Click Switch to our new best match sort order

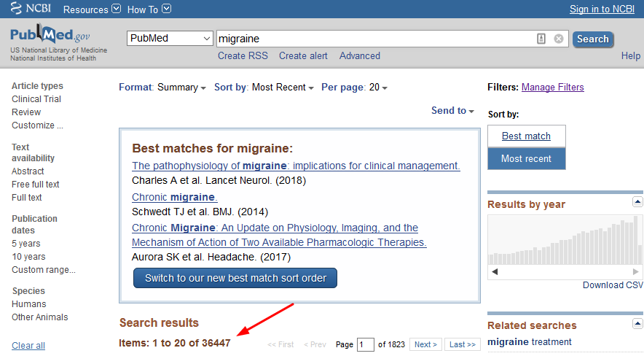pos(235,278)
